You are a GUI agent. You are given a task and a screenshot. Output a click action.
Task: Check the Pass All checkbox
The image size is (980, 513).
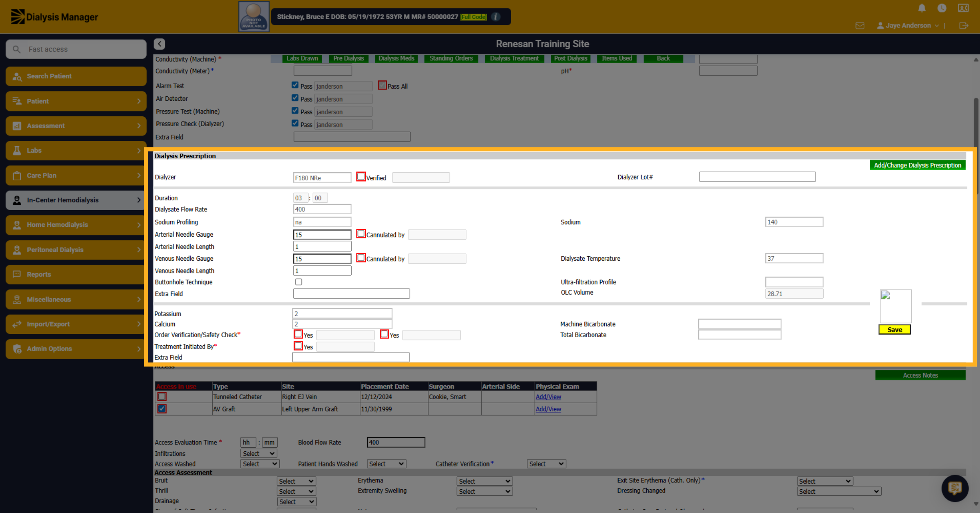point(382,85)
